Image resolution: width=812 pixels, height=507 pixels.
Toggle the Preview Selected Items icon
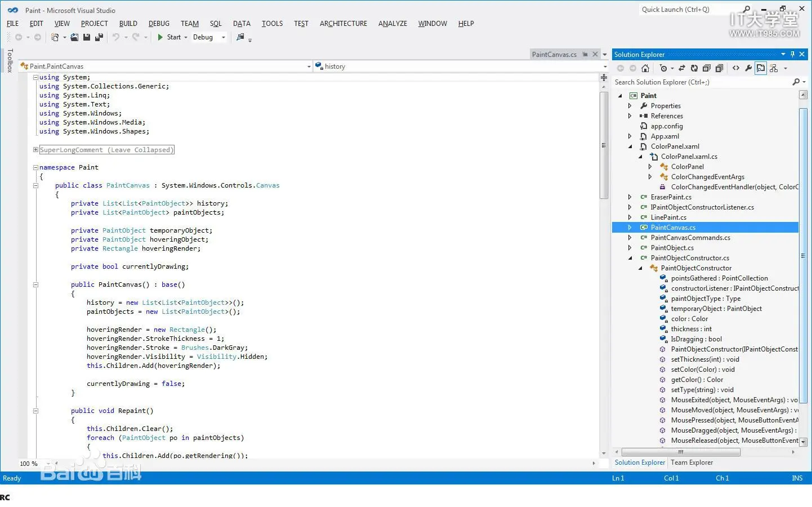[761, 68]
